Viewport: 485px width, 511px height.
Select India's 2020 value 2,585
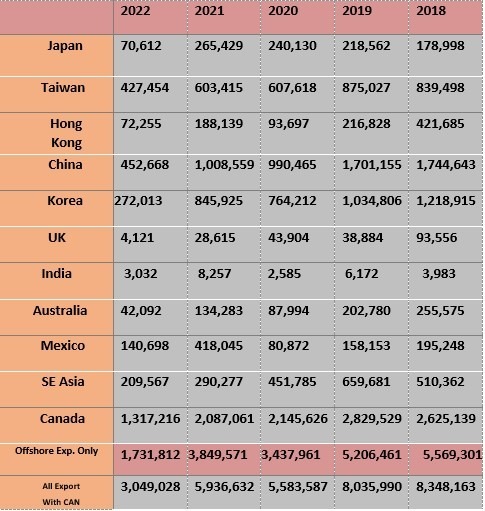point(284,274)
